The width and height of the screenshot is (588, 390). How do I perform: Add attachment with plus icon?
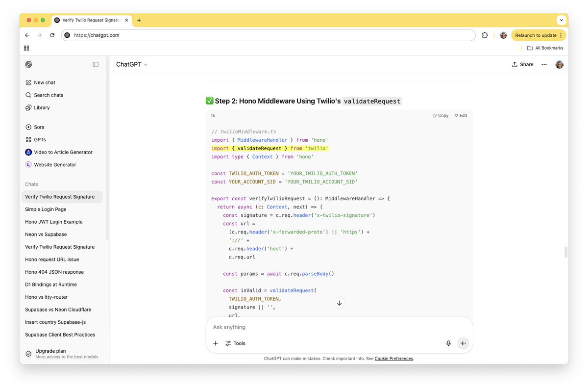pos(216,343)
